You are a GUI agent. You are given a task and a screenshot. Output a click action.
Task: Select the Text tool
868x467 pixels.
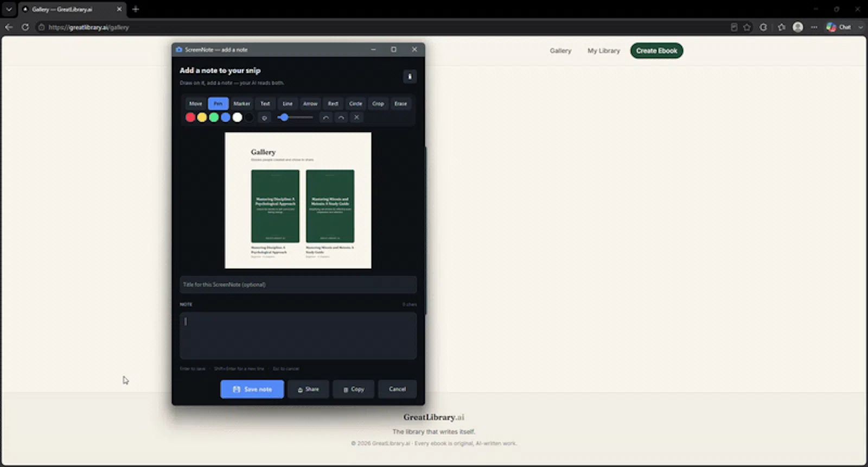point(265,104)
